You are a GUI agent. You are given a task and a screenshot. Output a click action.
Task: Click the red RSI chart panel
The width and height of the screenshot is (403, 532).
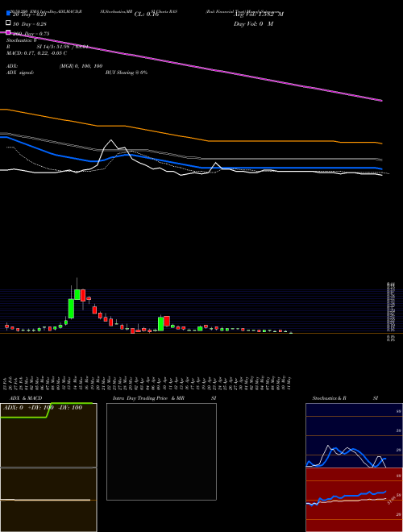tap(354, 500)
